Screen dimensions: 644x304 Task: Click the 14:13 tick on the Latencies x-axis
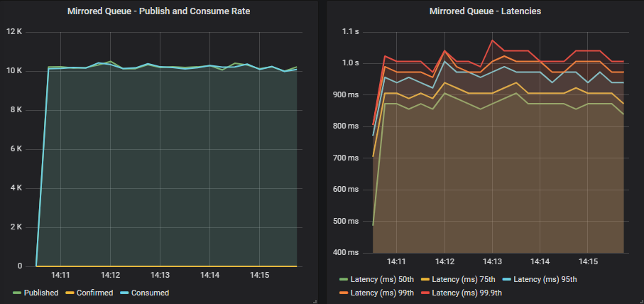coord(492,261)
